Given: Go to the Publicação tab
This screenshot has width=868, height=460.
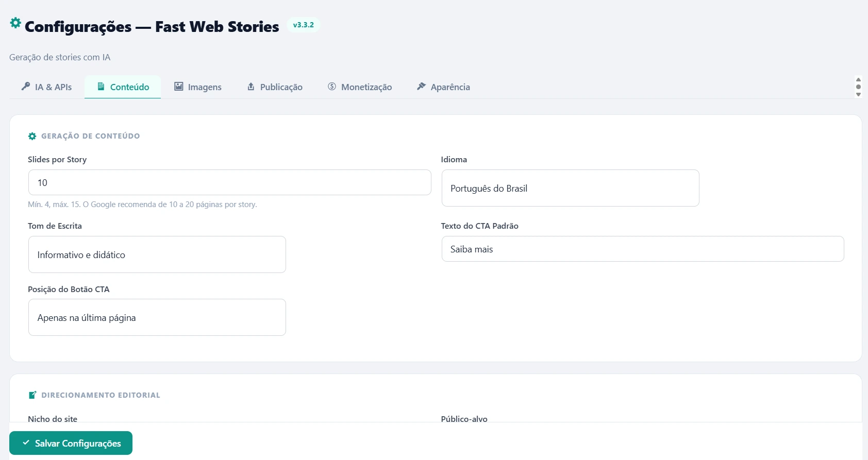Looking at the screenshot, I should pos(275,87).
